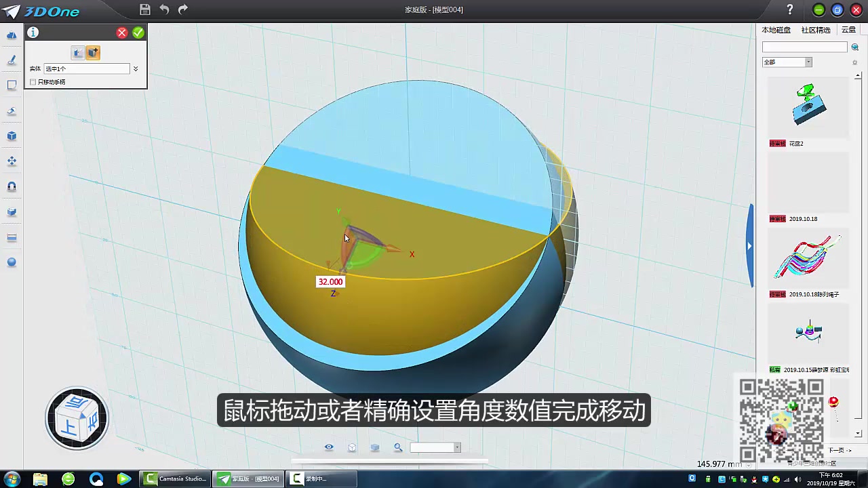Open the Windows Start menu
868x488 pixels.
pos(11,479)
